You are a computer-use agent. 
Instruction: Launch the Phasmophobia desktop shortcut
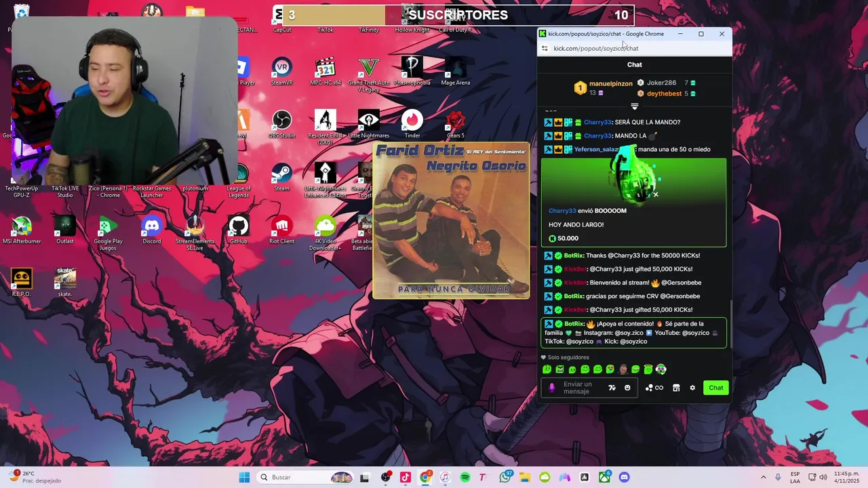[412, 72]
